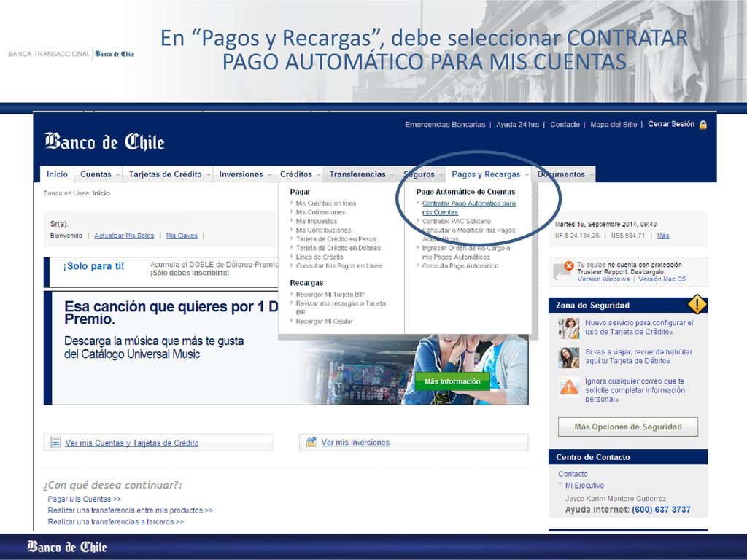Image resolution: width=747 pixels, height=560 pixels.
Task: Expand the Documentos dropdown arrow
Action: click(x=591, y=175)
